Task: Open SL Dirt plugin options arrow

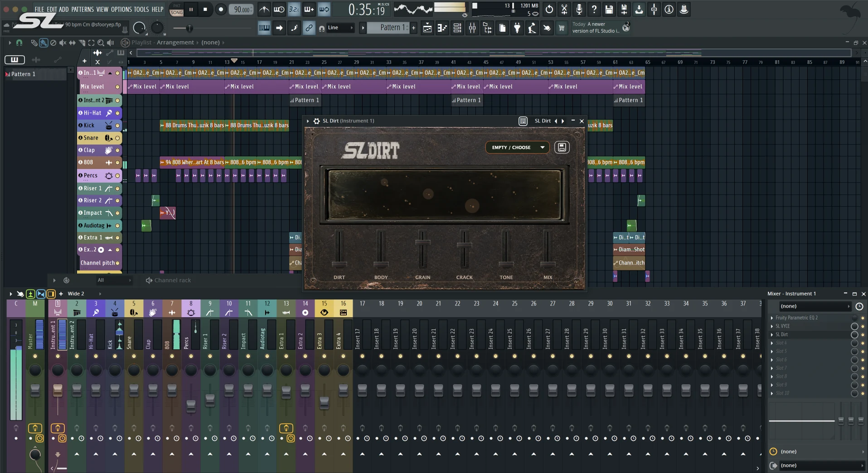Action: coord(308,121)
